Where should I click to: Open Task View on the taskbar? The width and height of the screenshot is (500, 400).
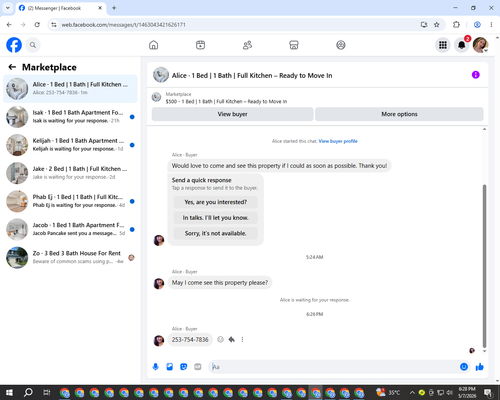(47, 392)
